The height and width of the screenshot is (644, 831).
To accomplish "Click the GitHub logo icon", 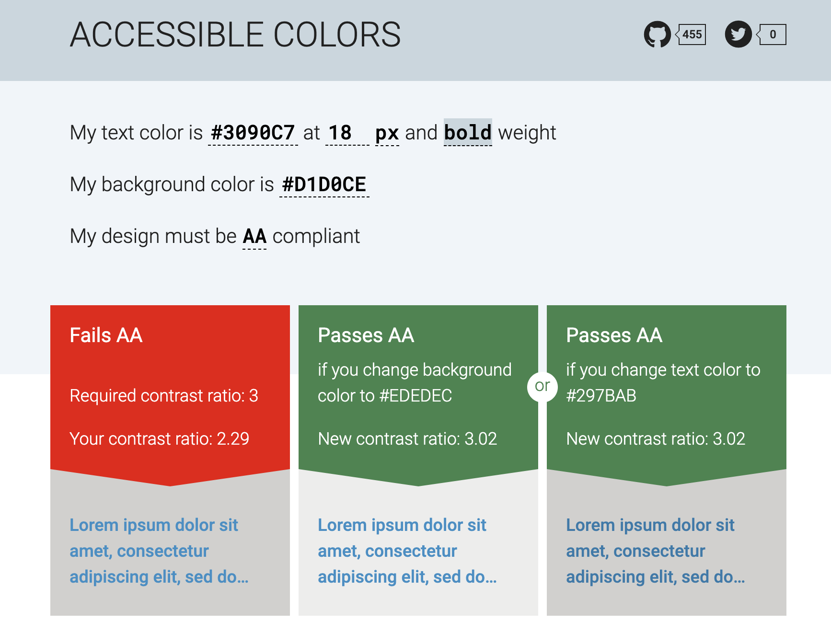I will 658,34.
